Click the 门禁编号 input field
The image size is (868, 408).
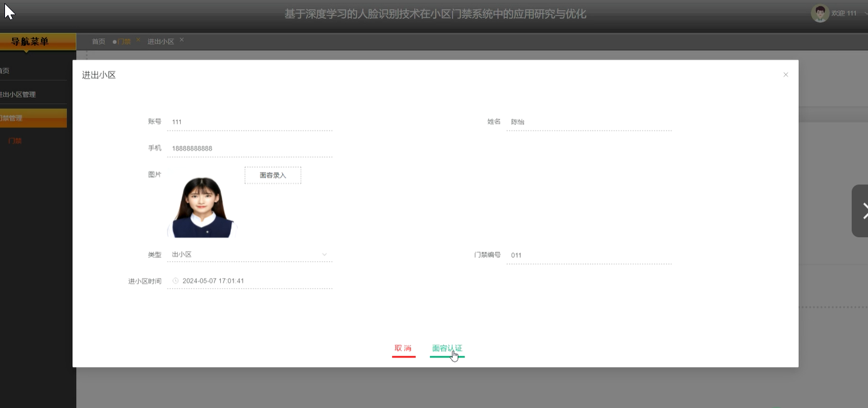click(589, 255)
